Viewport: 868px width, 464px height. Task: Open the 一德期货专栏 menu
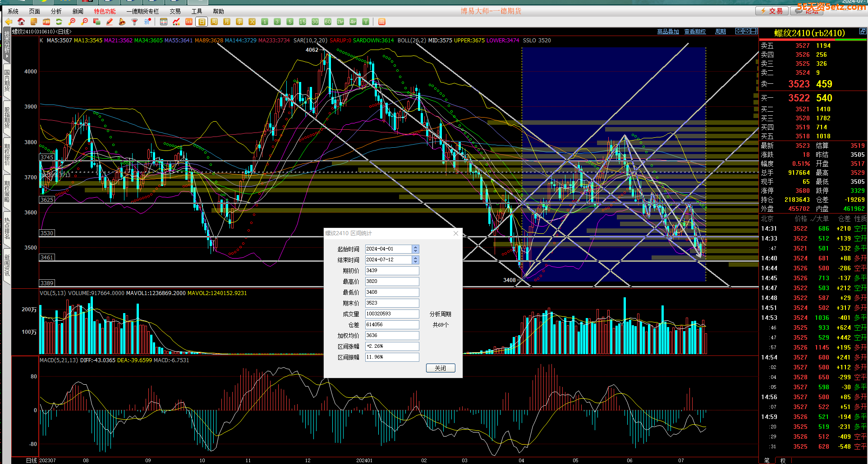pos(142,11)
